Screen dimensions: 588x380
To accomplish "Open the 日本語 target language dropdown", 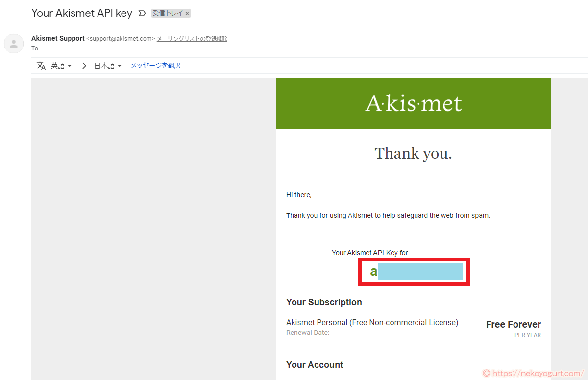I will tap(107, 66).
